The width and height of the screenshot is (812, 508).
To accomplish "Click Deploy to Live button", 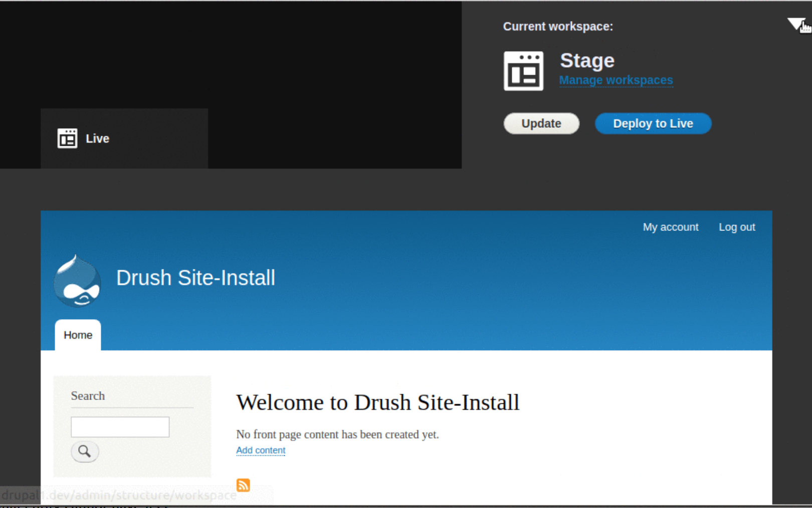I will pyautogui.click(x=653, y=124).
